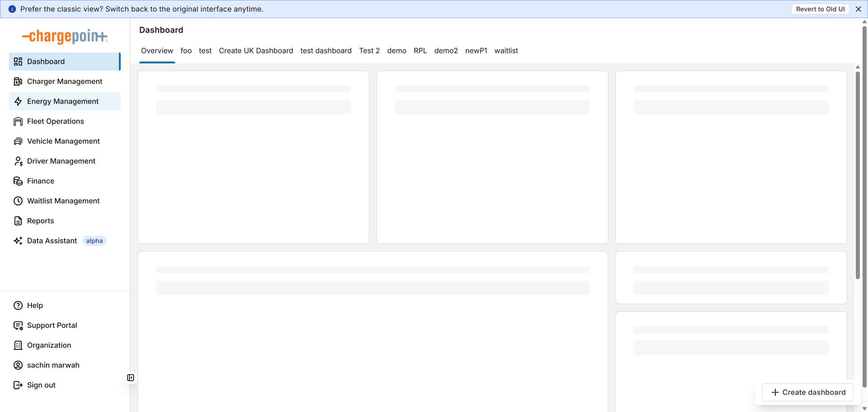Click the Driver Management person icon
Viewport: 868px width, 412px height.
pyautogui.click(x=18, y=161)
